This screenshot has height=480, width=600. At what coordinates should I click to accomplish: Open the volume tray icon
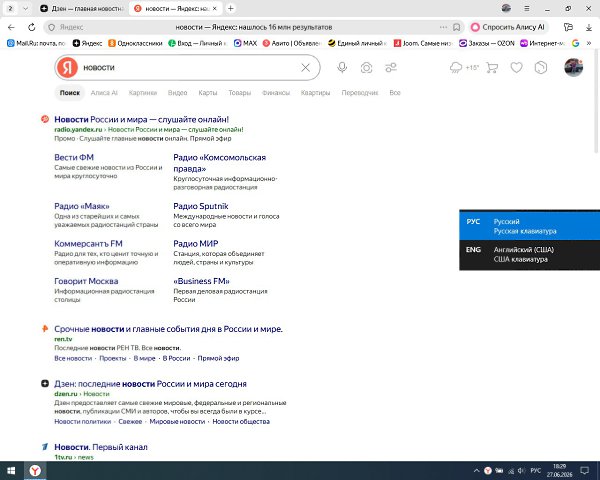point(521,470)
